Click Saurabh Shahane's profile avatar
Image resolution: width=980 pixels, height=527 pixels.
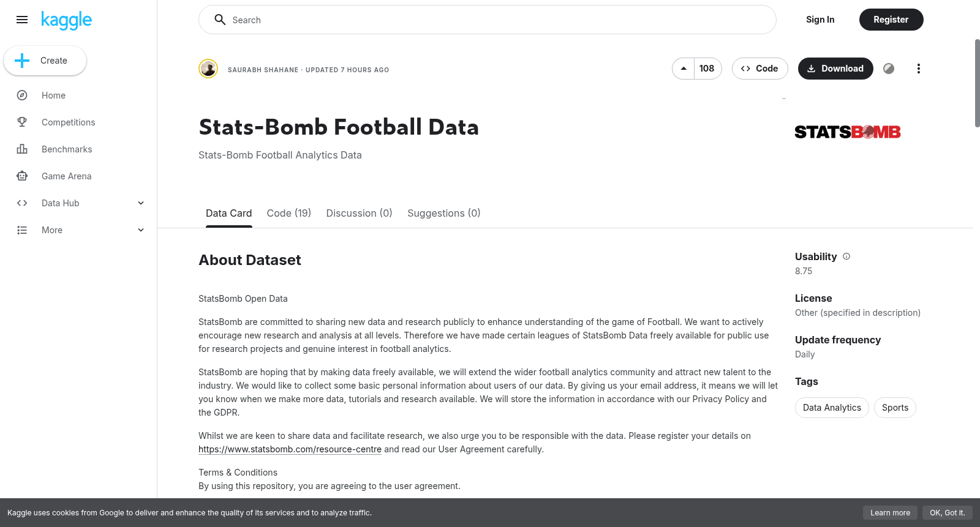[208, 69]
